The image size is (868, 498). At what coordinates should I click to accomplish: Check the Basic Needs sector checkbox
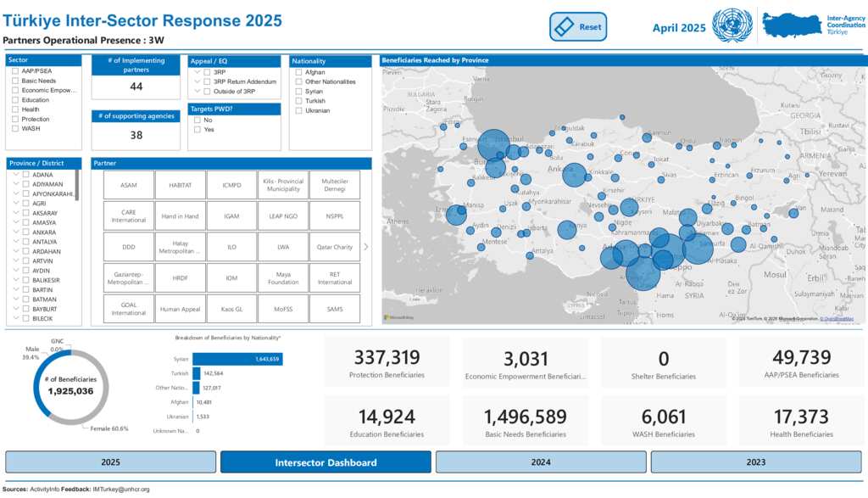point(15,81)
